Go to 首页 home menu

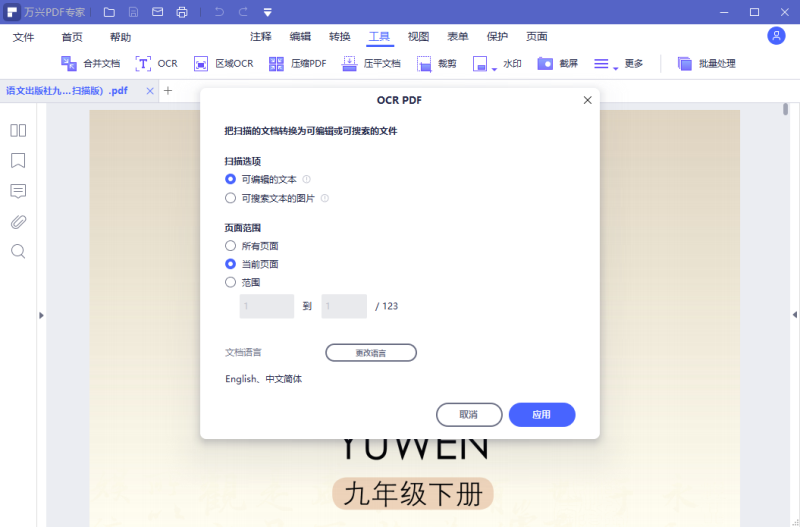coord(72,37)
